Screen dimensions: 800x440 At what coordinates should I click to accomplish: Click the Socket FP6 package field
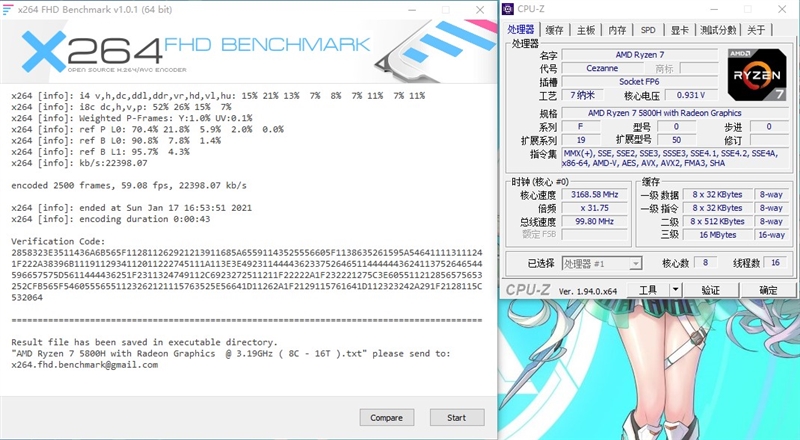[x=640, y=82]
